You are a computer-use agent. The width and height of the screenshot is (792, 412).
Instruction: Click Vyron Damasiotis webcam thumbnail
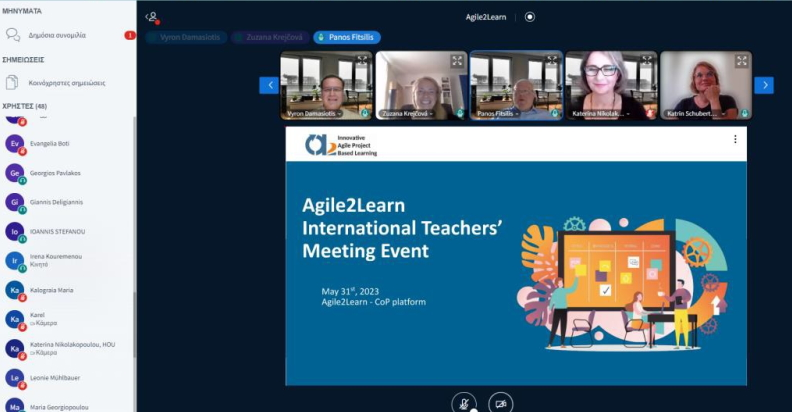[326, 85]
